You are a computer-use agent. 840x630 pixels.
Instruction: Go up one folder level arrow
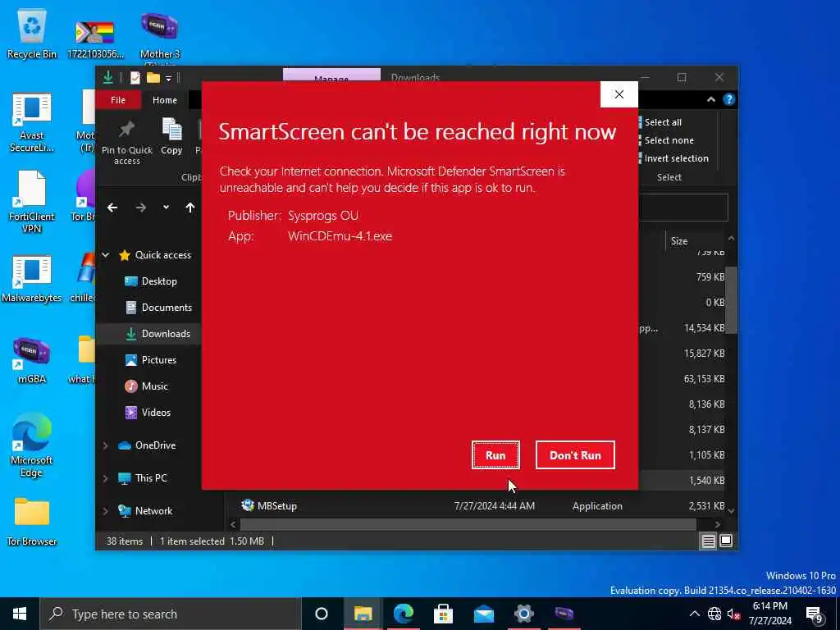(190, 208)
